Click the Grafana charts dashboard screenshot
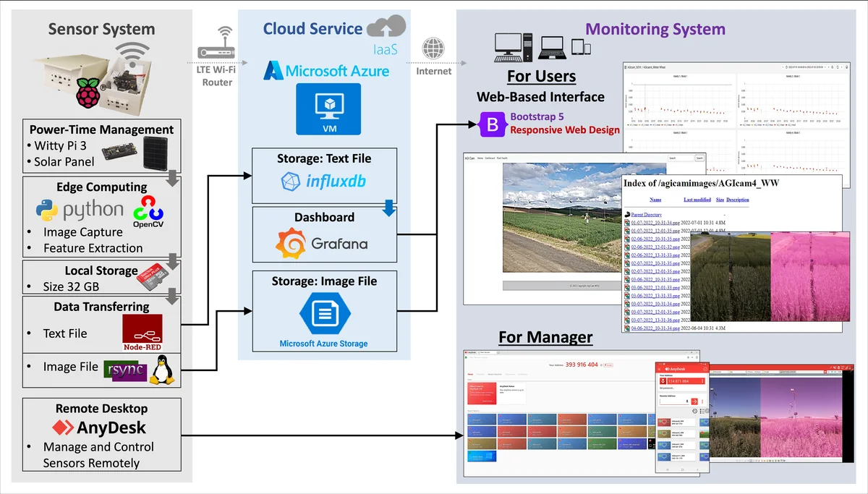The width and height of the screenshot is (868, 494). [x=736, y=119]
